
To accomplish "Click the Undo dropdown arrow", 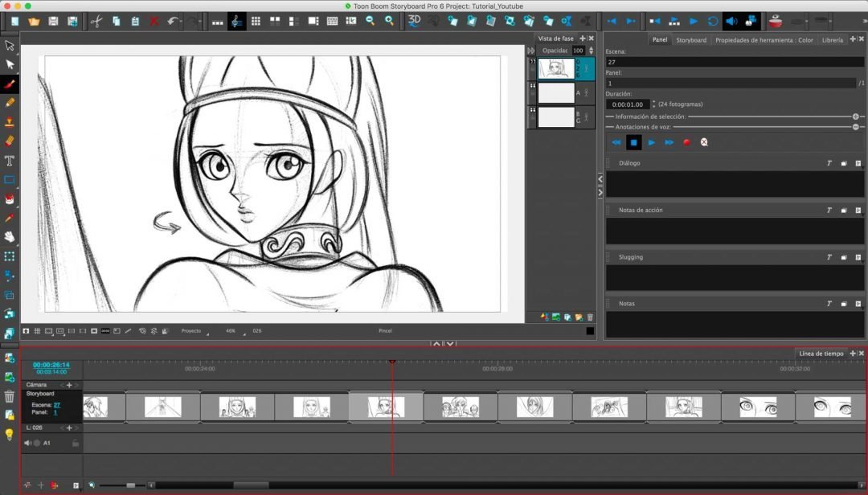I will [182, 21].
